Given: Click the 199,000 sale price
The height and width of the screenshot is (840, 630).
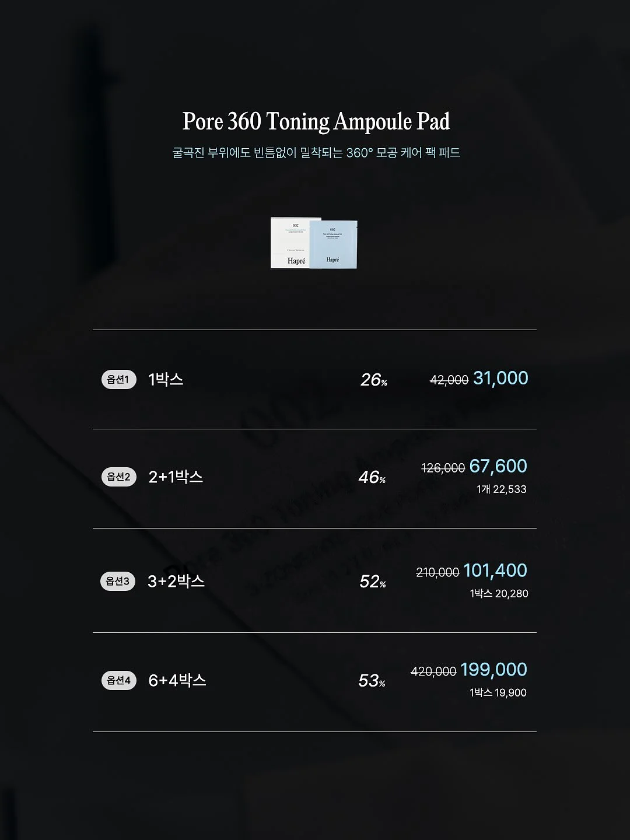Looking at the screenshot, I should click(494, 670).
